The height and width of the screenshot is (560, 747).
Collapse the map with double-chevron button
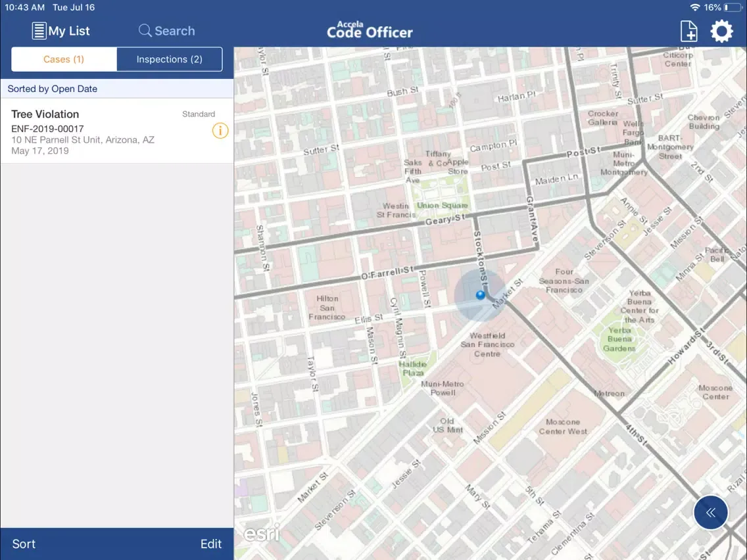point(711,513)
